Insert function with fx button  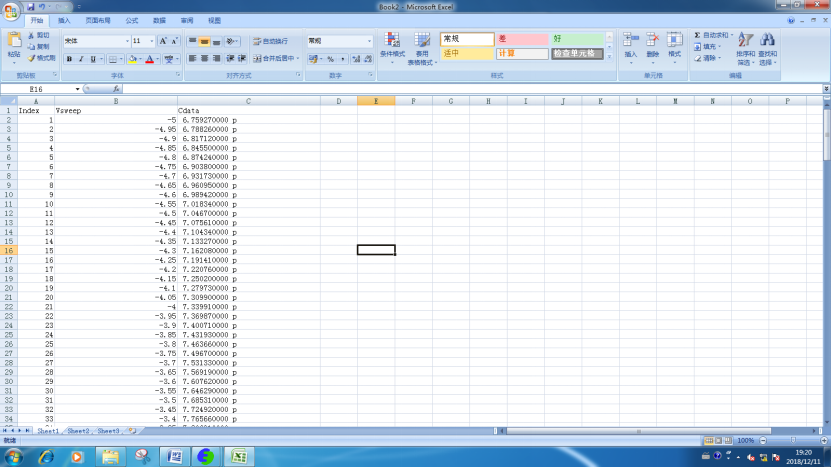[x=116, y=89]
